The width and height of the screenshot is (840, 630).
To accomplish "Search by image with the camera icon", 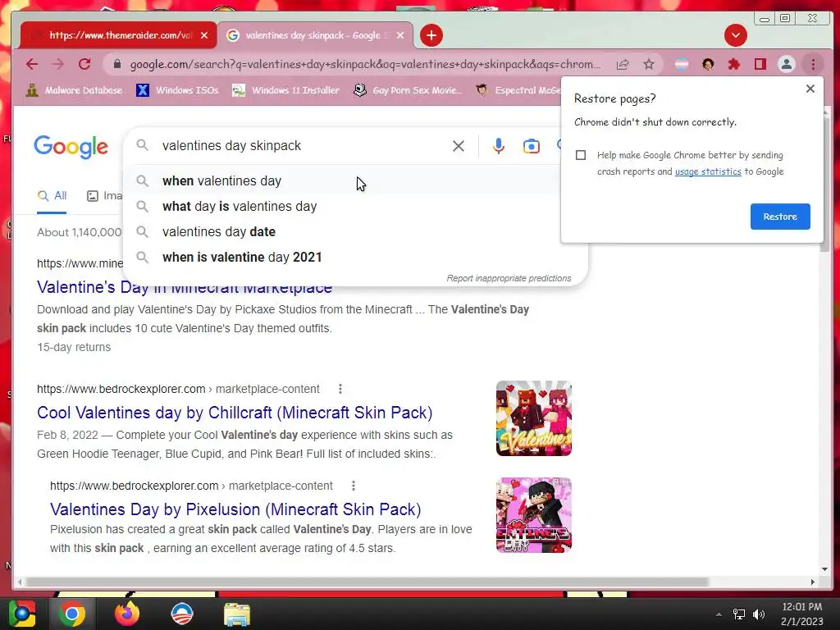I will (x=531, y=146).
